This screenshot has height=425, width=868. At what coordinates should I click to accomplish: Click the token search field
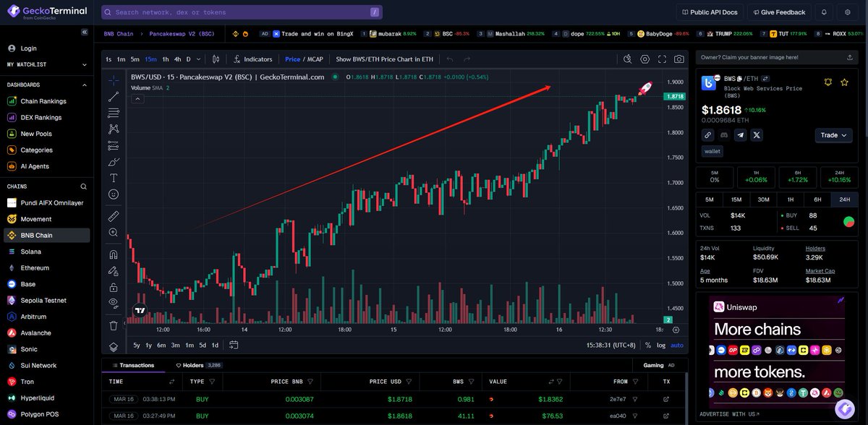[242, 12]
